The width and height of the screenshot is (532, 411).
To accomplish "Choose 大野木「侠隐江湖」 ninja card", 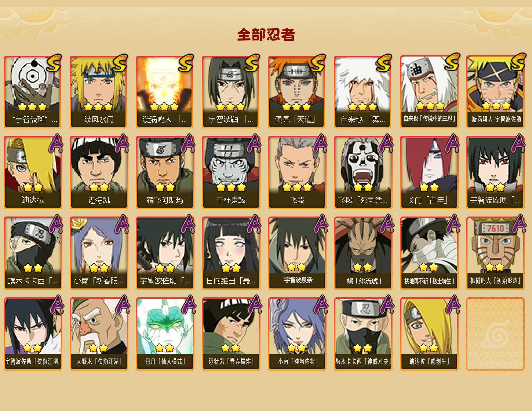I will pos(99,334).
